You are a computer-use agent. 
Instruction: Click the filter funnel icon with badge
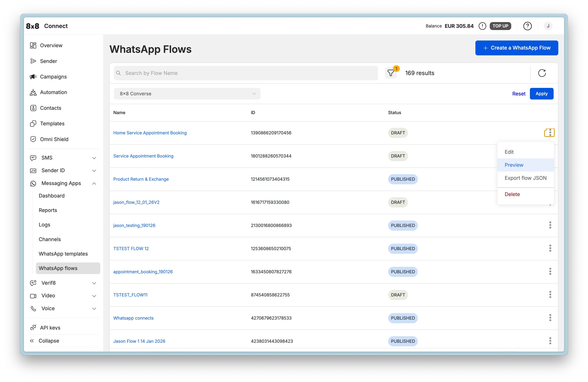(x=391, y=73)
